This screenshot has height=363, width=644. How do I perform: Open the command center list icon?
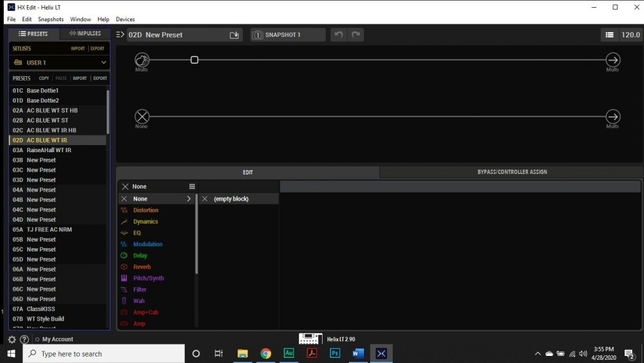[x=609, y=35]
